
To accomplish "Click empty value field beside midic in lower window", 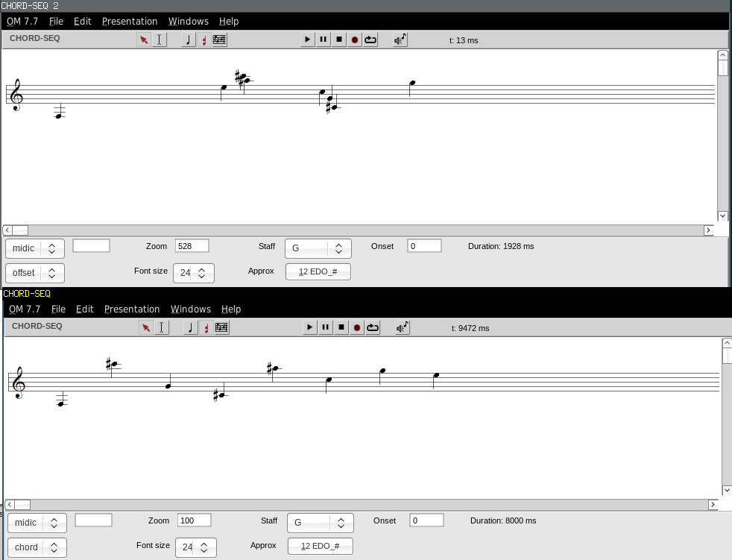I will pyautogui.click(x=94, y=520).
